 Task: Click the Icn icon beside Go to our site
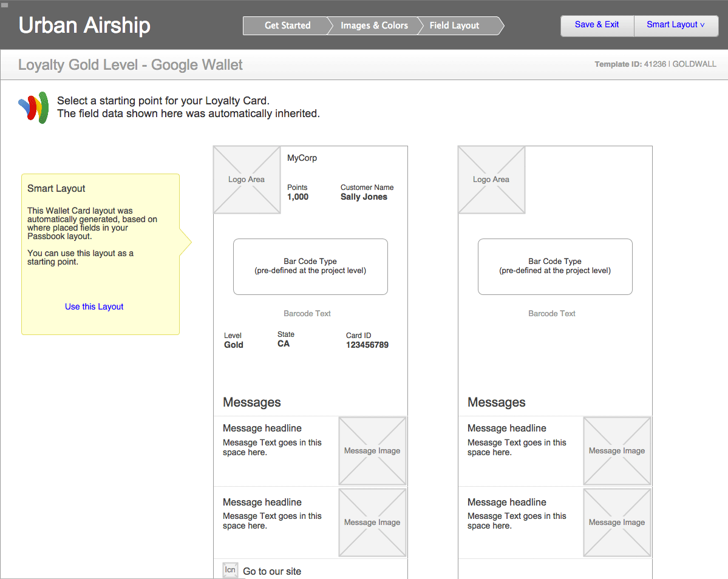pos(230,570)
